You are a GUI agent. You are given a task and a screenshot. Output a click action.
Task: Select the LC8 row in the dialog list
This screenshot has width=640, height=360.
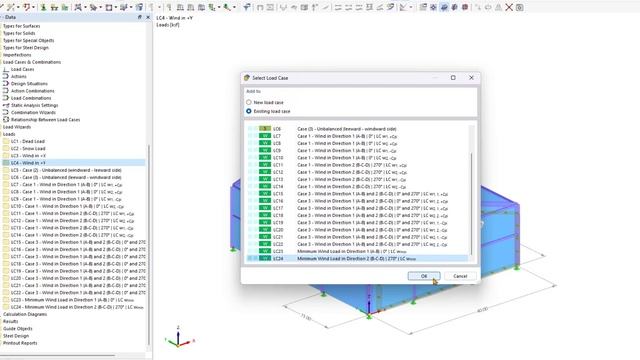[358, 143]
